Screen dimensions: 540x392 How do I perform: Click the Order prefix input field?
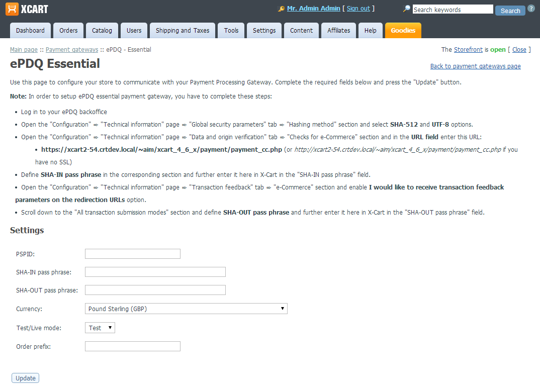(x=133, y=346)
